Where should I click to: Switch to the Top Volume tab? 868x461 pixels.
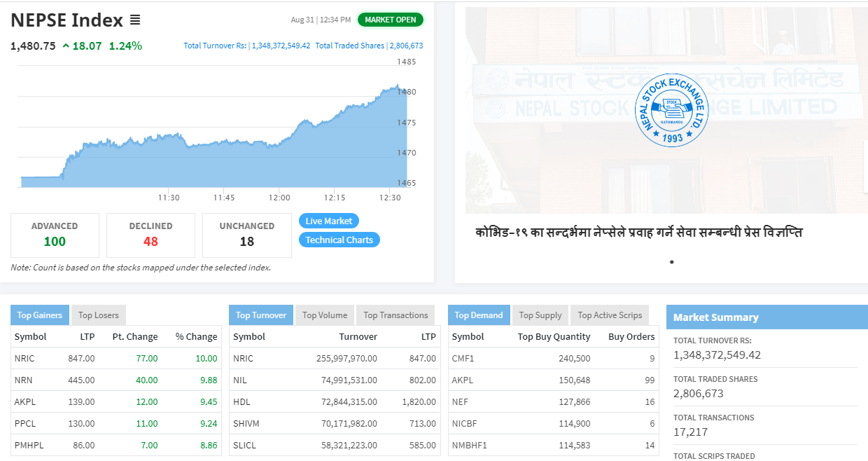click(x=325, y=315)
